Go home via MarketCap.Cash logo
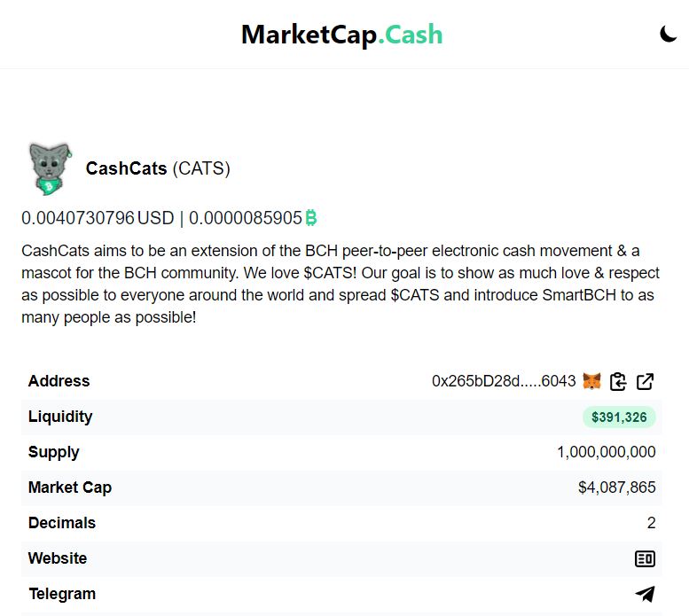 (342, 35)
